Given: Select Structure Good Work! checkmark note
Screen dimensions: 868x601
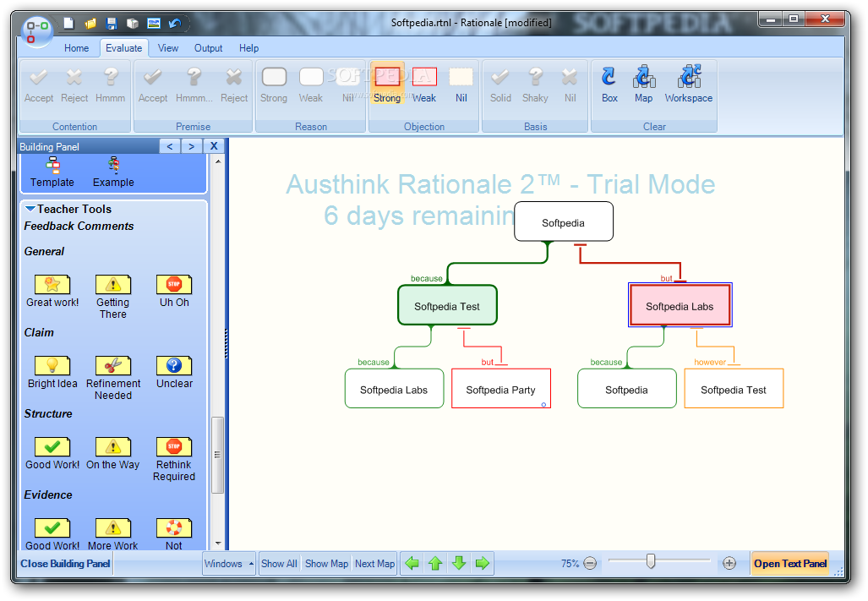Looking at the screenshot, I should click(x=52, y=453).
